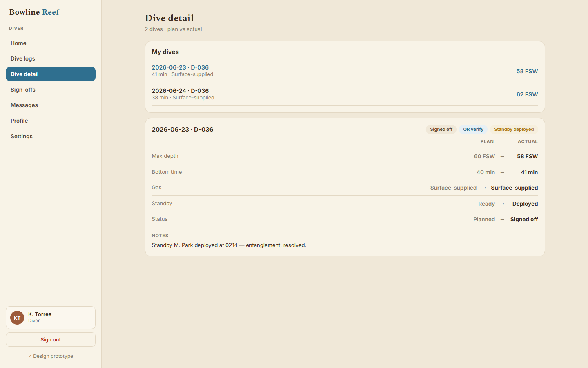
Task: Click the Dive detail page heading
Action: coord(169,18)
